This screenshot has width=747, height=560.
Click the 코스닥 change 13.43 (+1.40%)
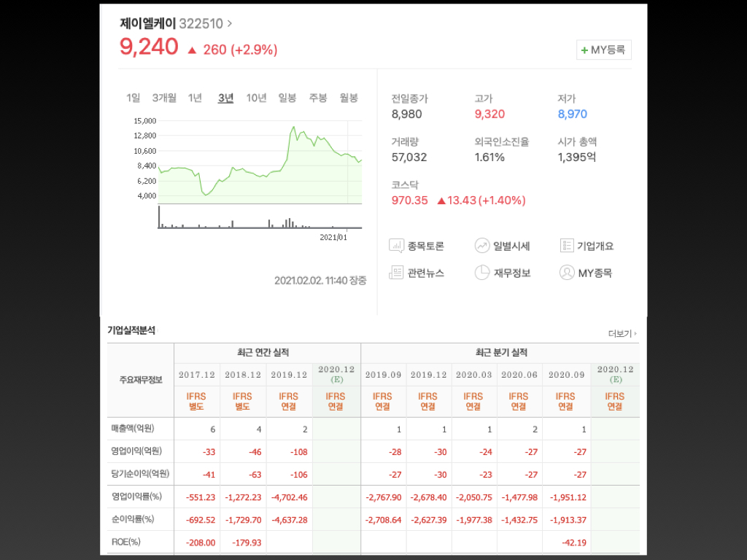point(486,201)
